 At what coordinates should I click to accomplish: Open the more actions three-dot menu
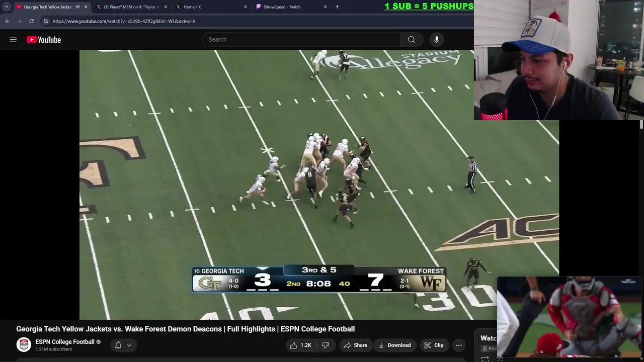point(459,345)
